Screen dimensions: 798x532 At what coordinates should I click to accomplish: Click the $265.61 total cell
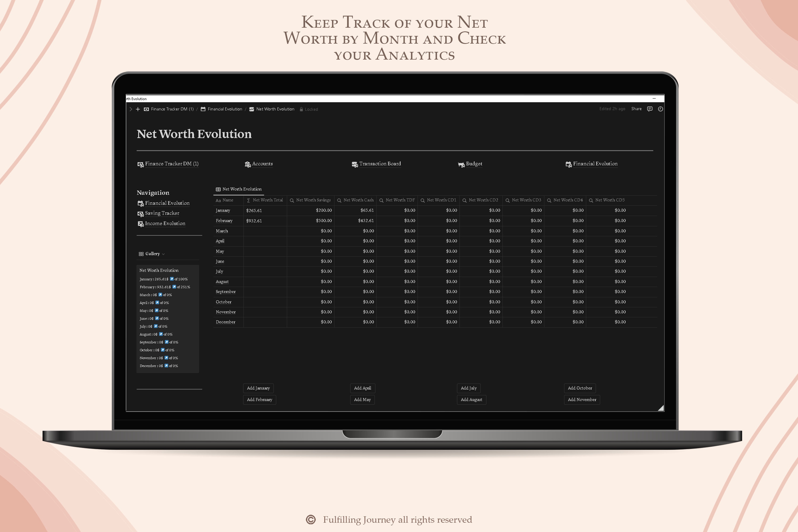(265, 211)
